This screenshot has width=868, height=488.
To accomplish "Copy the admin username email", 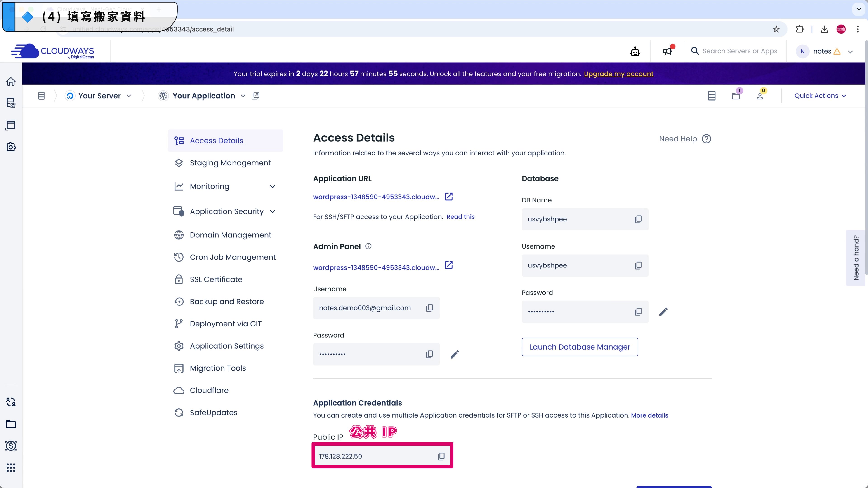I will 429,308.
